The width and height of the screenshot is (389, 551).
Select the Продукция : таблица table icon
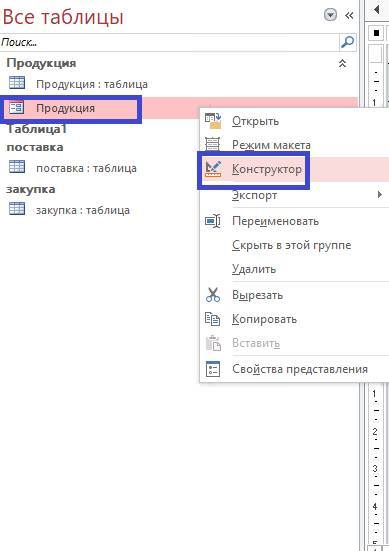click(x=17, y=83)
